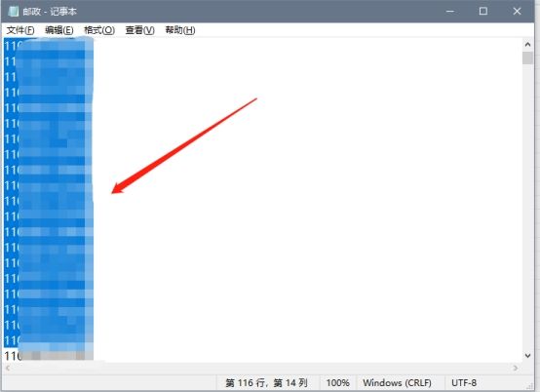Click the unselected last text line
The height and width of the screenshot is (392, 540).
coord(48,356)
